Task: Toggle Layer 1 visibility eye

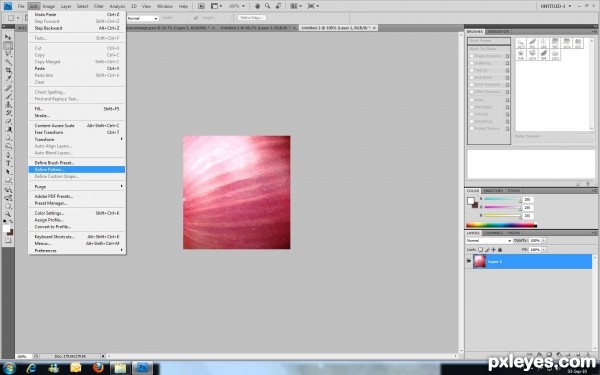Action: (469, 261)
